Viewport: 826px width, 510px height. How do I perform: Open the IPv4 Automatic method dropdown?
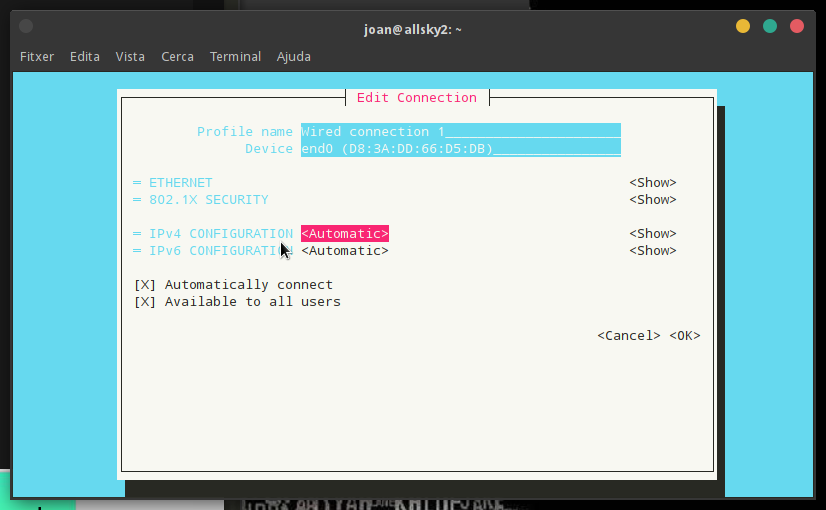(x=345, y=233)
